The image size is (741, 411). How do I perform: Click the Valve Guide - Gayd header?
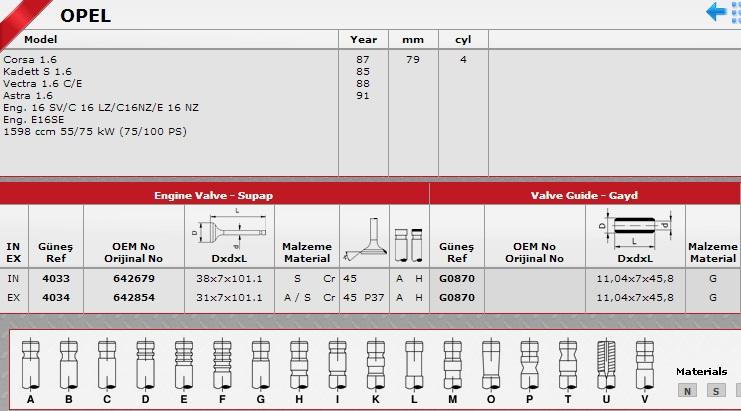point(584,195)
